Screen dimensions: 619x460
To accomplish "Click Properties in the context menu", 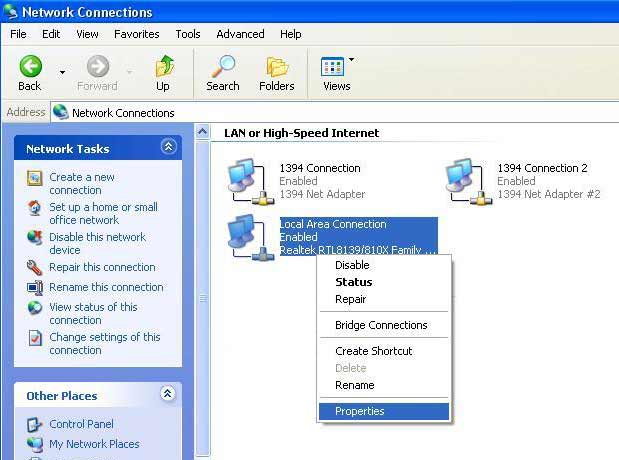I will (385, 411).
